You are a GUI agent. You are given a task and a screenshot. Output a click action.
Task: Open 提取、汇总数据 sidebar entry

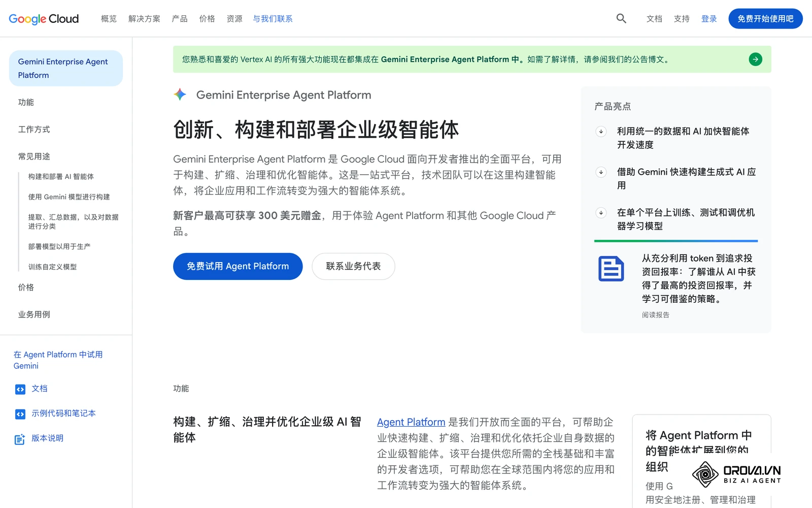tap(73, 221)
